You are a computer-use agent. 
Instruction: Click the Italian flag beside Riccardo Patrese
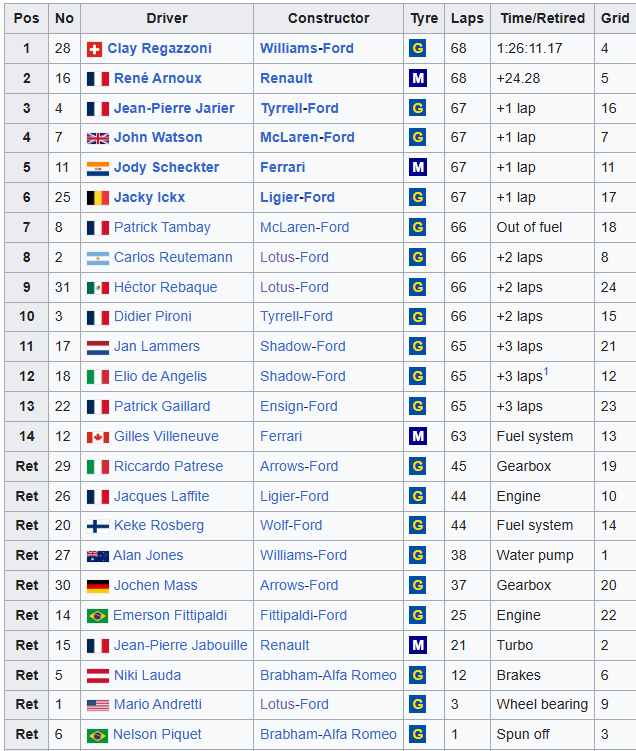click(x=98, y=467)
